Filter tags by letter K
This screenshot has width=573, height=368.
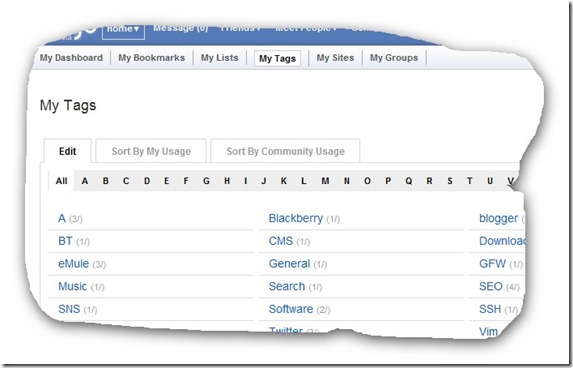(x=284, y=181)
